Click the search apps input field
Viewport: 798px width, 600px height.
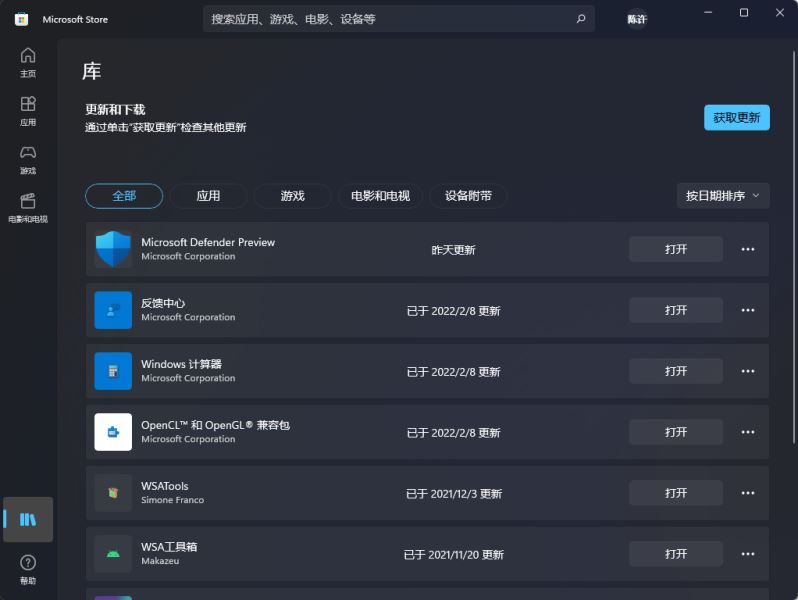click(398, 19)
